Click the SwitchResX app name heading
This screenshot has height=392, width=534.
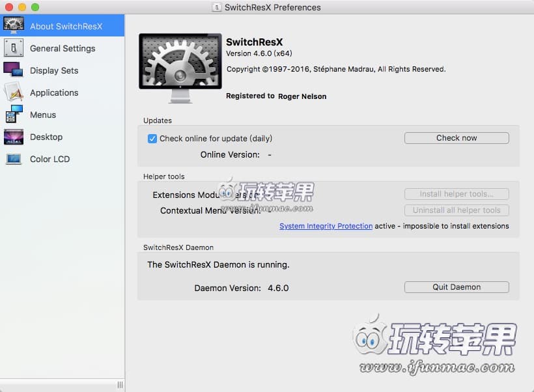click(x=255, y=42)
